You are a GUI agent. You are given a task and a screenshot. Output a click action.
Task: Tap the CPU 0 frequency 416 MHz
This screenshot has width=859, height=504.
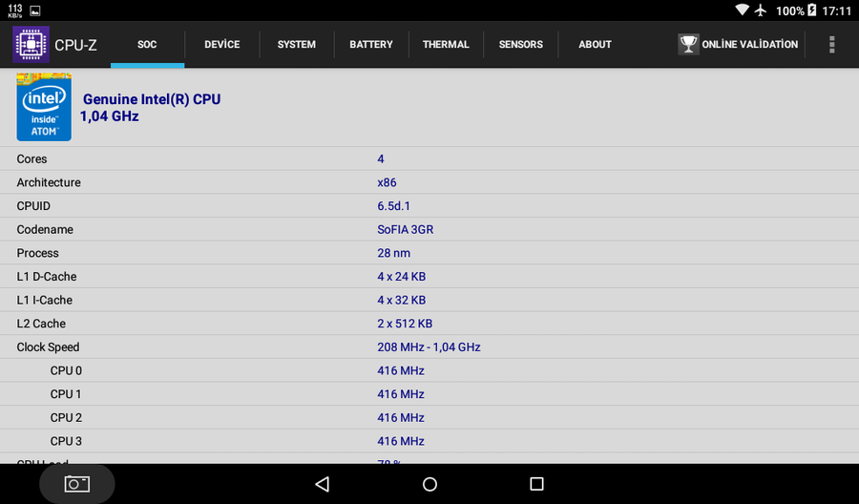(401, 371)
